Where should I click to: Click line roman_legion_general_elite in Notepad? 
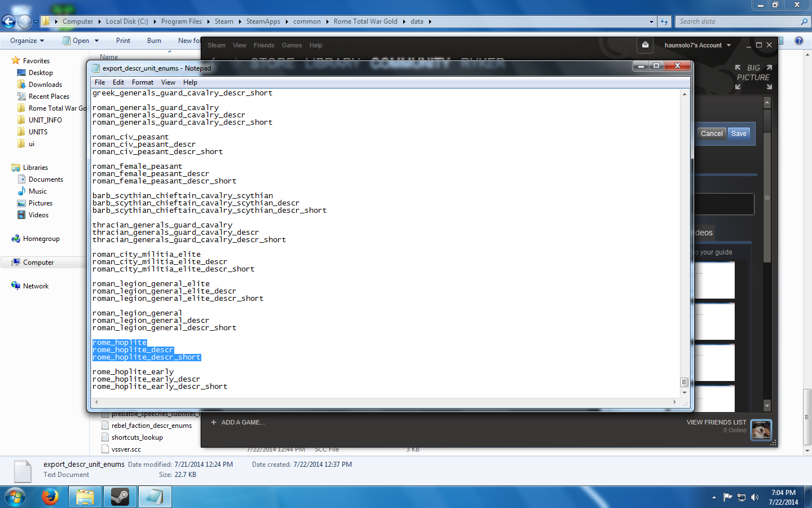(151, 284)
